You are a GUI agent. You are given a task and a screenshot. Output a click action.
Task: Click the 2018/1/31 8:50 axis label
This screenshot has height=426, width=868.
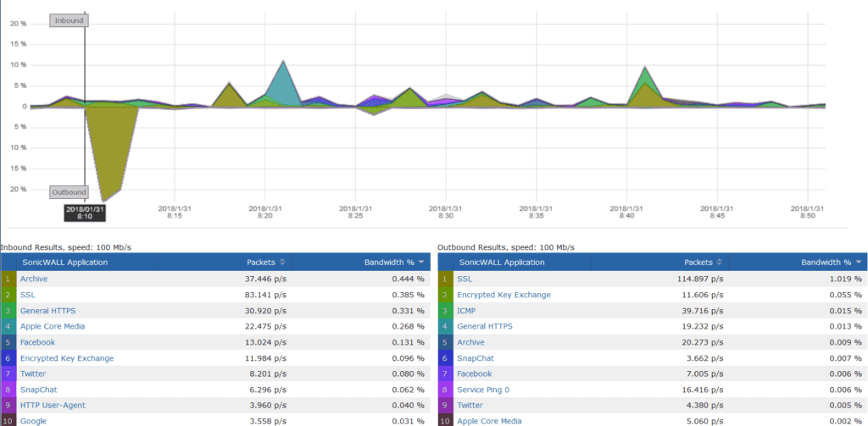coord(807,212)
